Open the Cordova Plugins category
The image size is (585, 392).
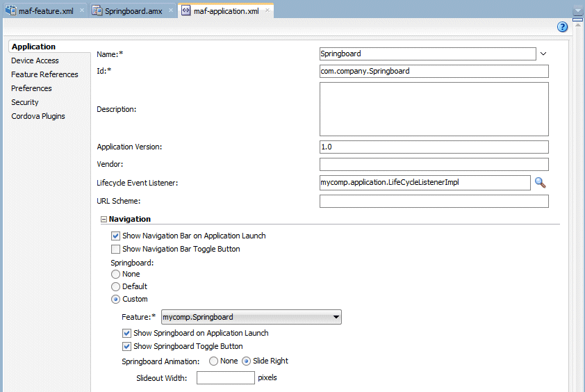pyautogui.click(x=38, y=116)
